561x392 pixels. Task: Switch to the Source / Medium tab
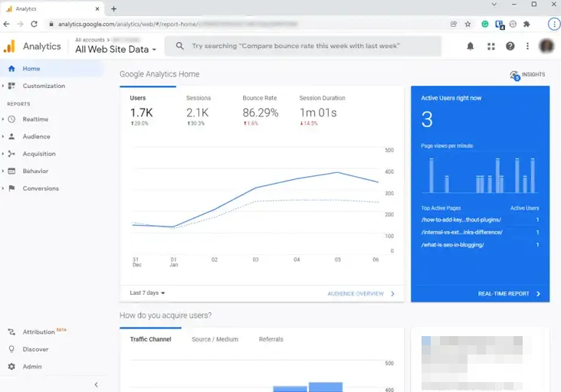click(215, 339)
